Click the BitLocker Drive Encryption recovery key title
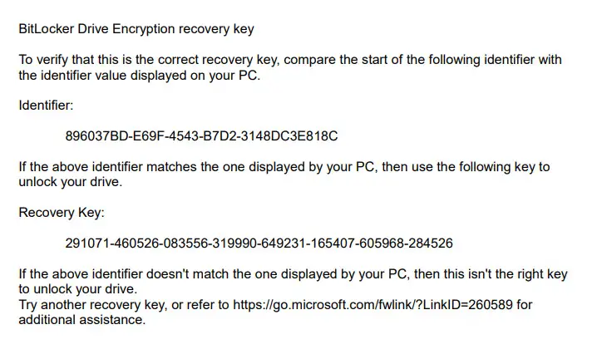The height and width of the screenshot is (364, 592). click(x=136, y=29)
